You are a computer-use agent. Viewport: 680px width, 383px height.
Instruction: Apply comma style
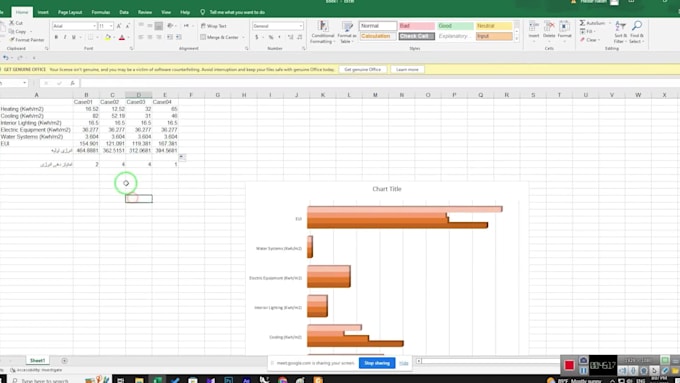click(279, 37)
